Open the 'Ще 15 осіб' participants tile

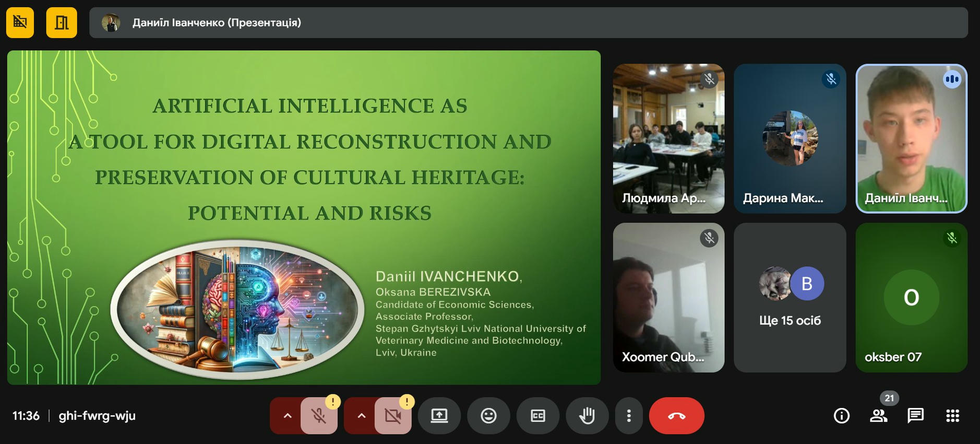790,298
